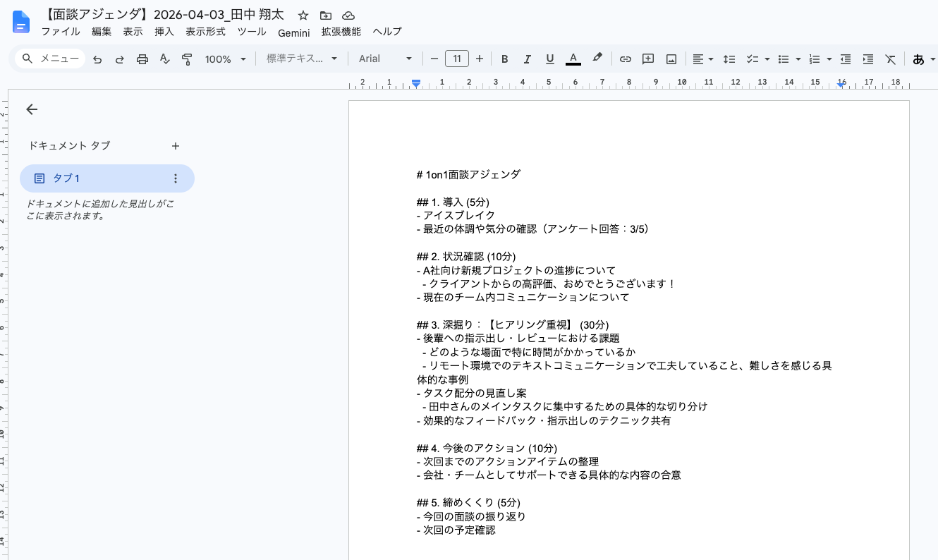Open Google Docs home icon

click(21, 23)
